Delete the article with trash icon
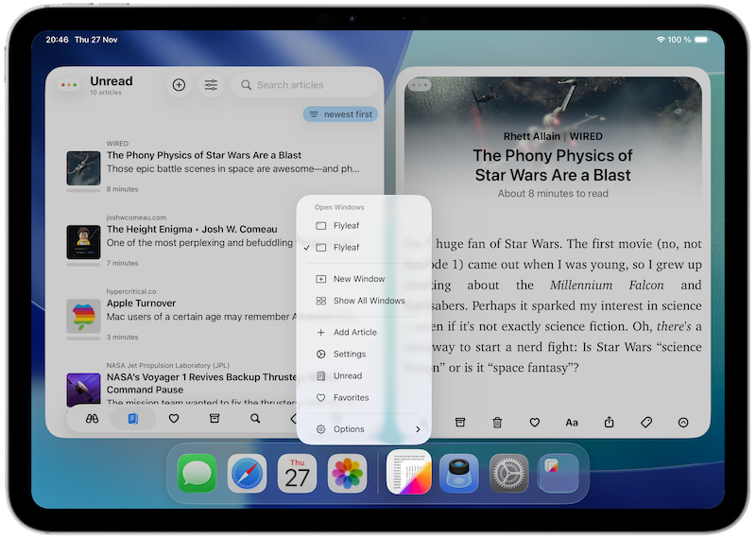The height and width of the screenshot is (539, 756). (x=497, y=423)
